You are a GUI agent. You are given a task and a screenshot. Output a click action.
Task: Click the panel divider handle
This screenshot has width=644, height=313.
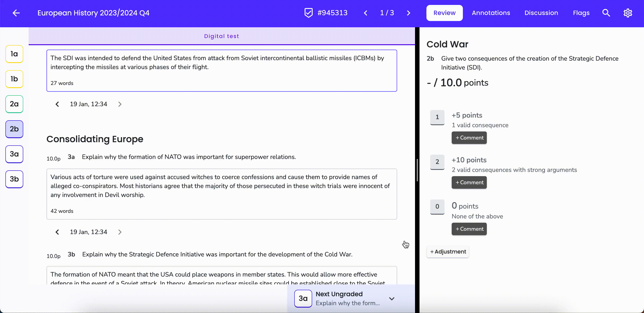(417, 170)
